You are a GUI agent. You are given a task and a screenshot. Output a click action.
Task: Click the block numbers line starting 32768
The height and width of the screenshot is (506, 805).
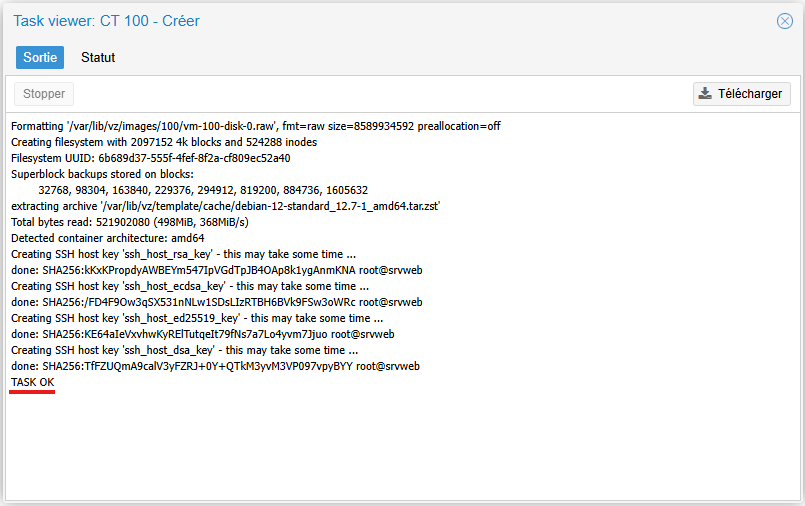203,190
